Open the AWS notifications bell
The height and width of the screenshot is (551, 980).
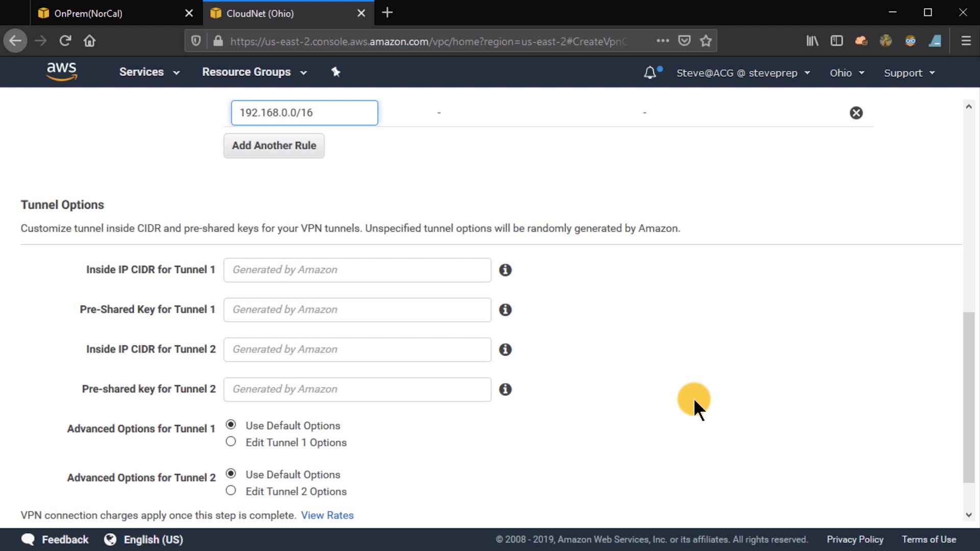tap(650, 72)
